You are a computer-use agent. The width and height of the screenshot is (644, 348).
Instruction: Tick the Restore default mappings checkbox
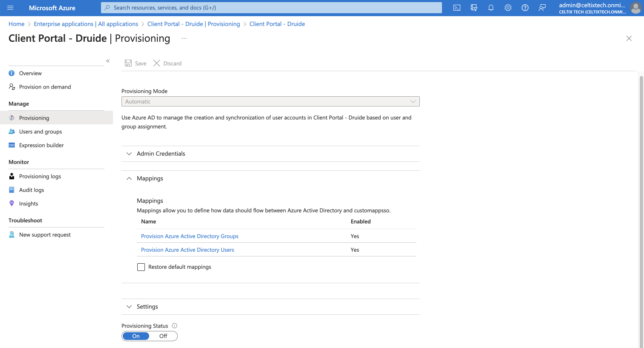pos(141,267)
